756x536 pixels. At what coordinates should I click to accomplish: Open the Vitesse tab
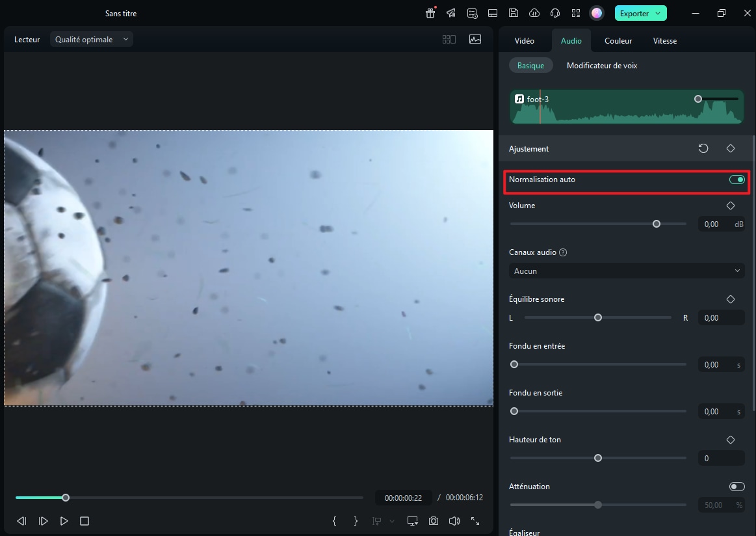(665, 41)
